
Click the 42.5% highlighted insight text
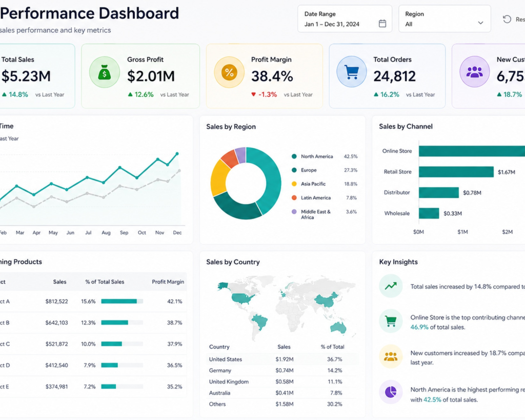point(432,399)
